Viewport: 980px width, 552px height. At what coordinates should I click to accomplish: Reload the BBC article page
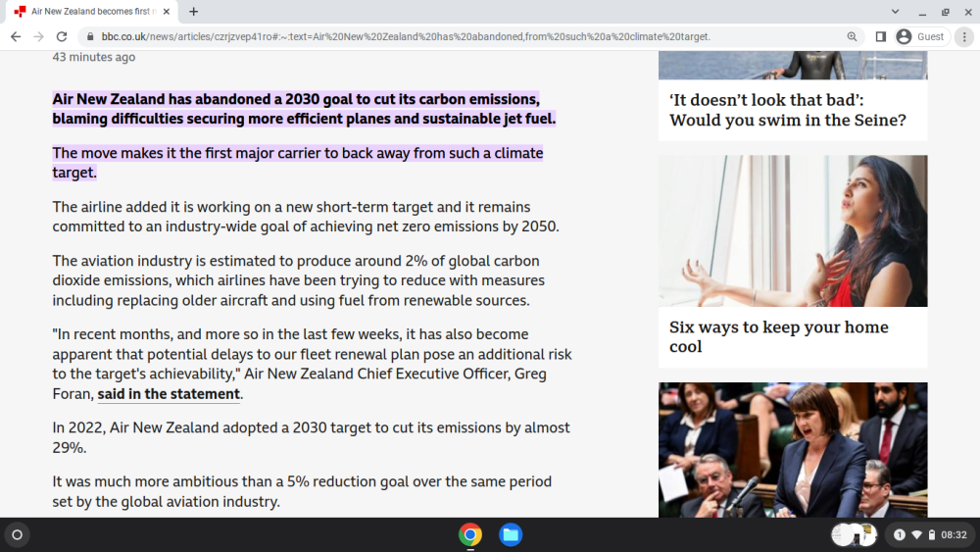(x=61, y=37)
